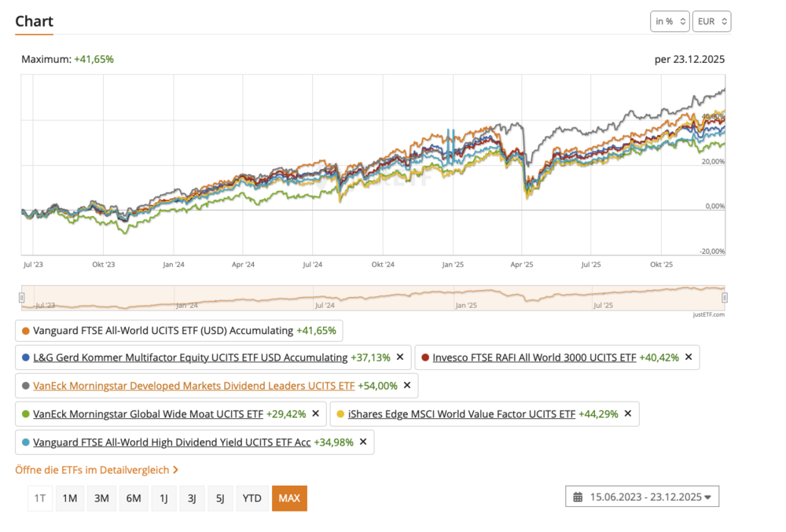Click the +54,00% performance value
This screenshot has height=532, width=786.
coord(377,386)
